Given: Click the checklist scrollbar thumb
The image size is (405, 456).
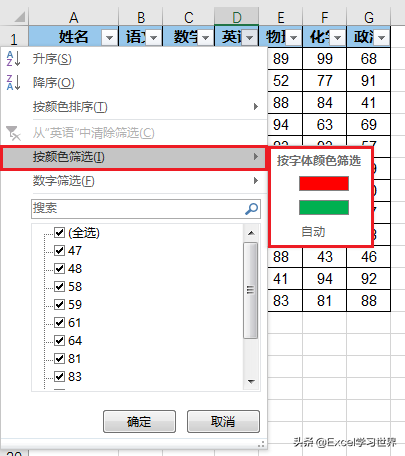Looking at the screenshot, I should (251, 290).
